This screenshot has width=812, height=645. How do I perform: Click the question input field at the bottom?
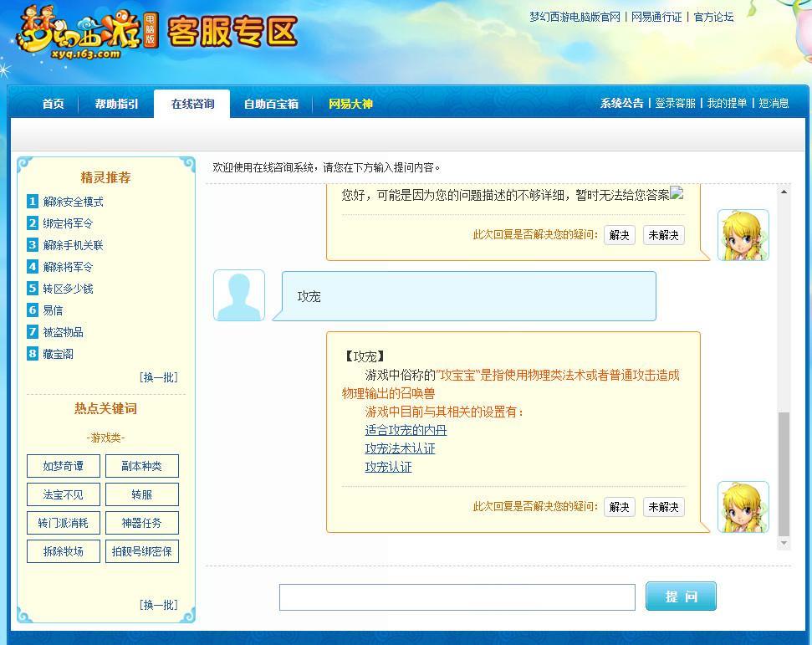coord(457,596)
